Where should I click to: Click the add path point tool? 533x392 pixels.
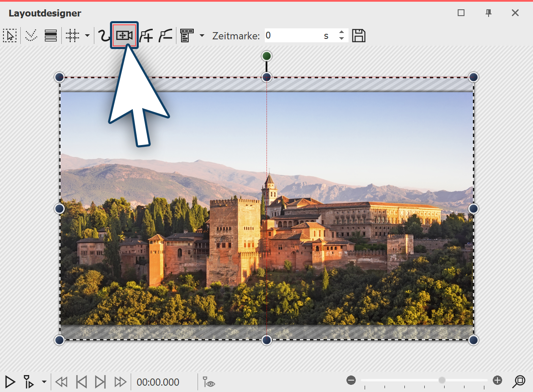[x=146, y=36]
